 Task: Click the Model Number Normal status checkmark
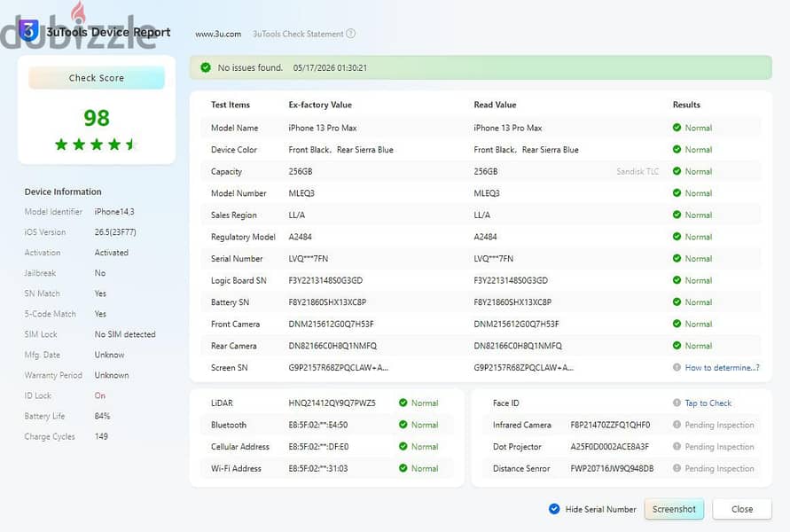(x=677, y=193)
